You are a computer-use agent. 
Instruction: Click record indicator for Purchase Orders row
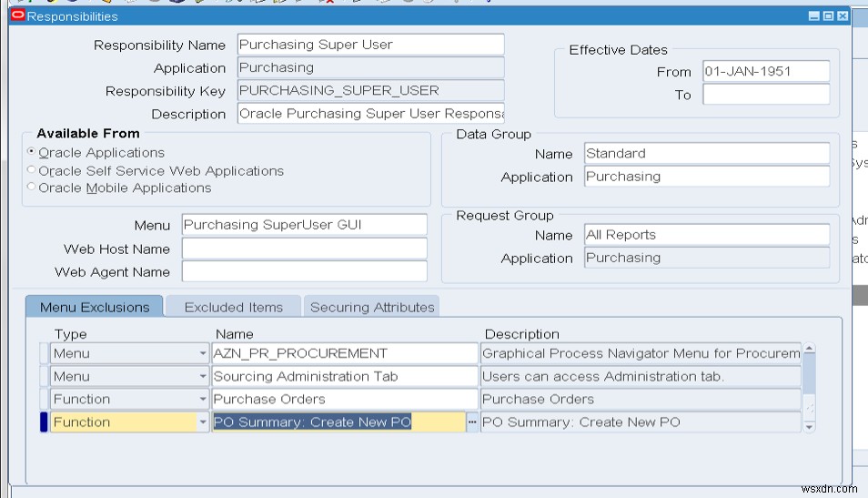point(44,400)
